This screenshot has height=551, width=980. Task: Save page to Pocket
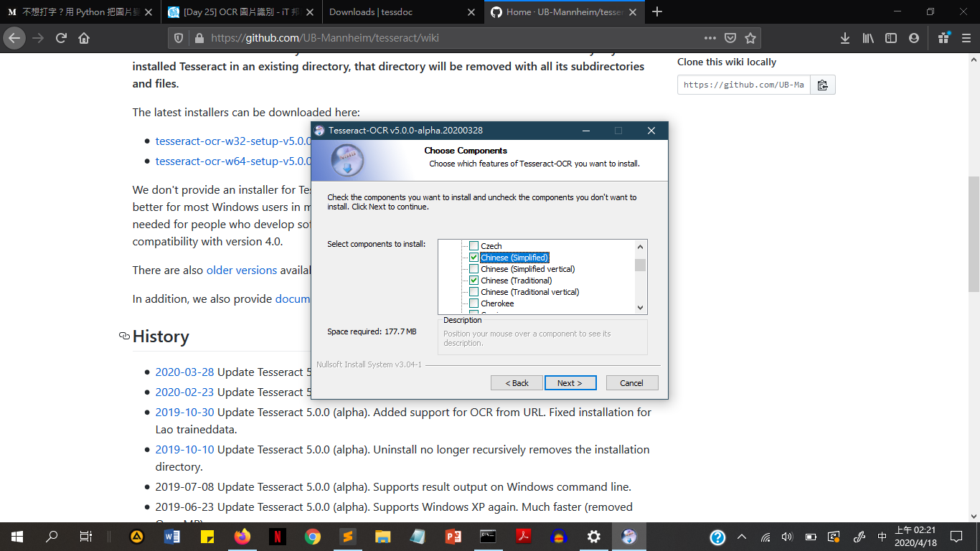730,38
